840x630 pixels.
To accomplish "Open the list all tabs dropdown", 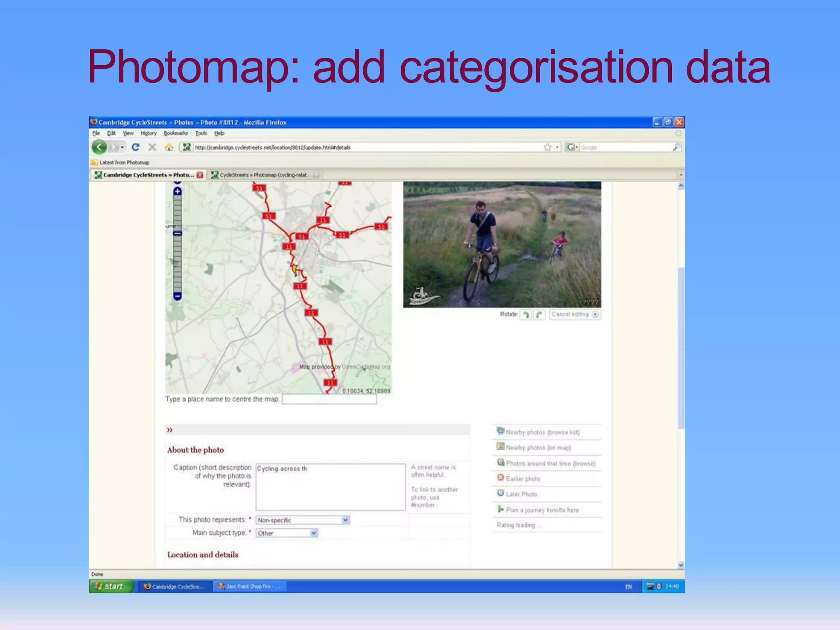I will [x=681, y=175].
